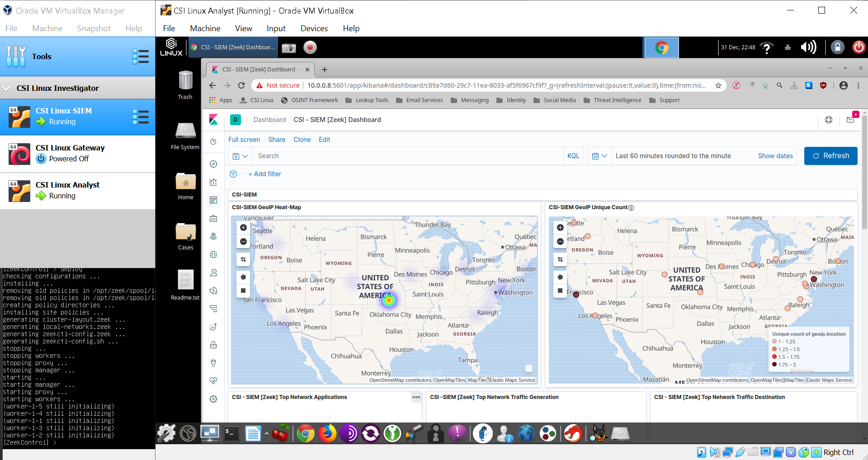Screen dimensions: 868x460
Task: Open Visualize chart icon in Kibana sidebar
Action: pyautogui.click(x=213, y=182)
